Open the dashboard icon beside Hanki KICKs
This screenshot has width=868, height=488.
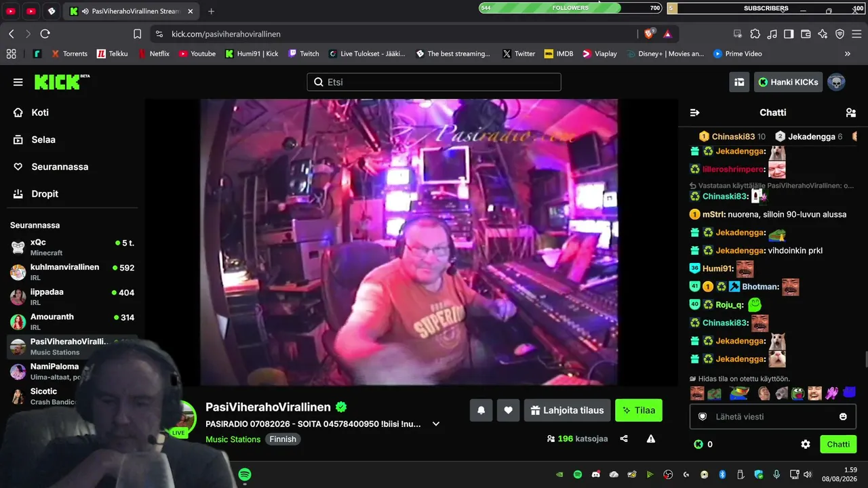click(739, 82)
